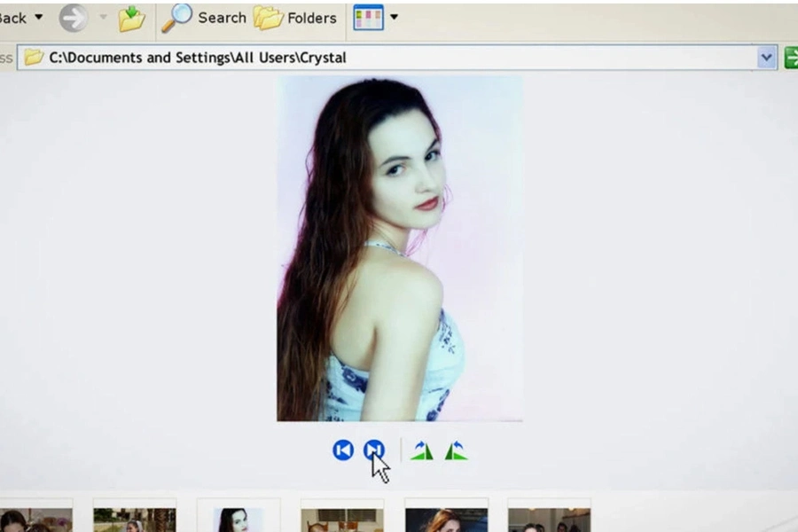
Task: Click the Next Image button
Action: pos(374,450)
